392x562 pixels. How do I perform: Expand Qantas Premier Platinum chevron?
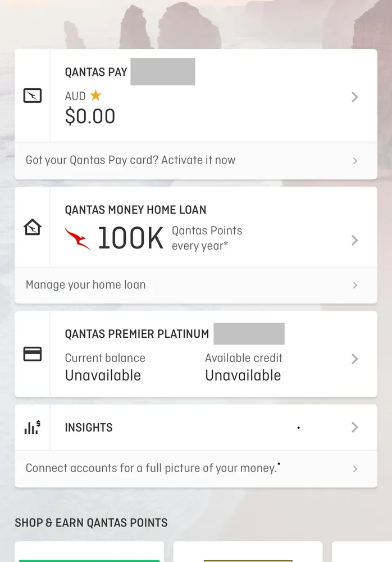(354, 359)
